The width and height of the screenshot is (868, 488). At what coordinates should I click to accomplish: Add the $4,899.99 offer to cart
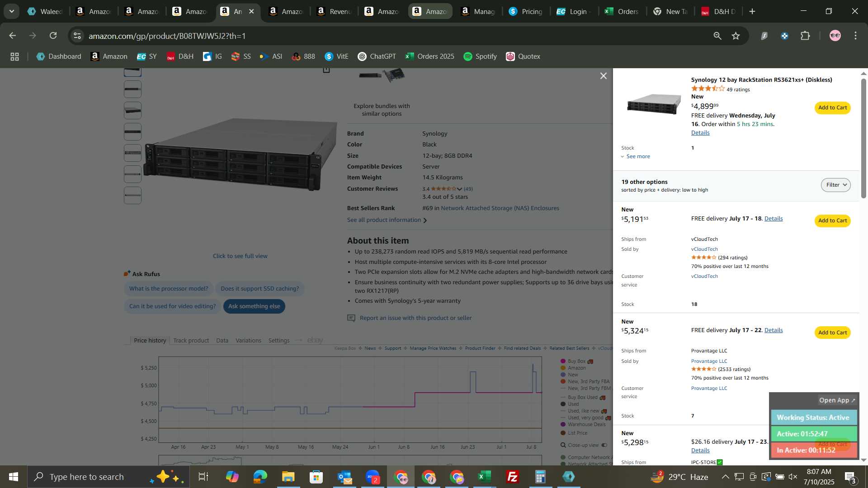point(832,108)
